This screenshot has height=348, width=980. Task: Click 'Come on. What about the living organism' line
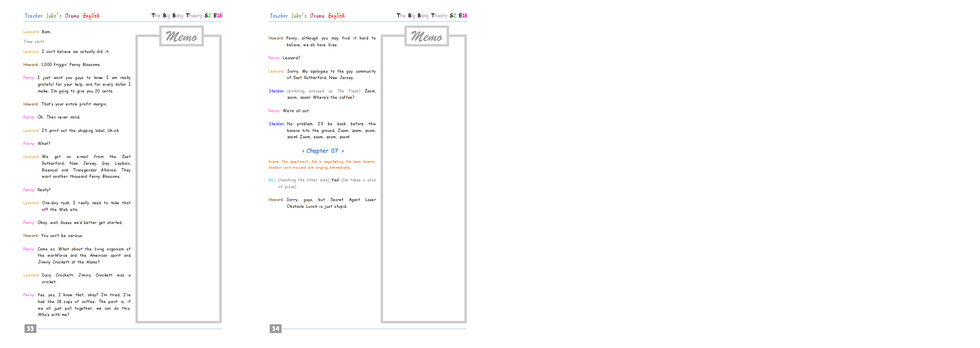(x=84, y=249)
